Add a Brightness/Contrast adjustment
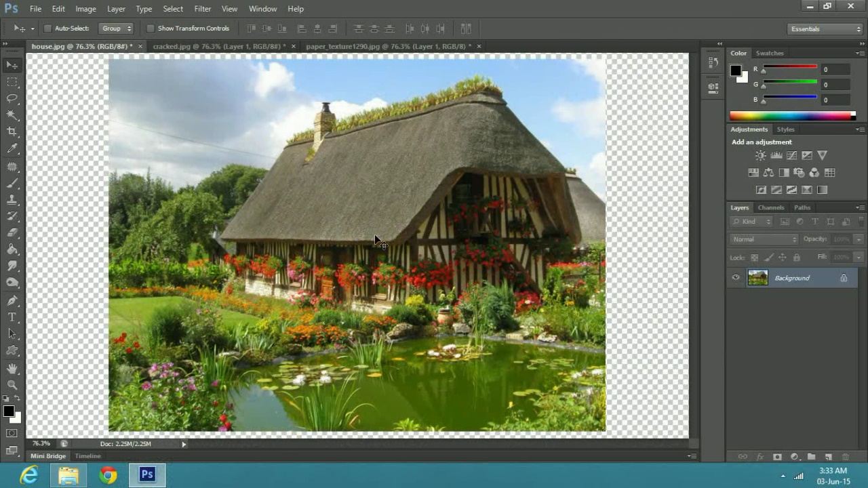 (x=761, y=156)
